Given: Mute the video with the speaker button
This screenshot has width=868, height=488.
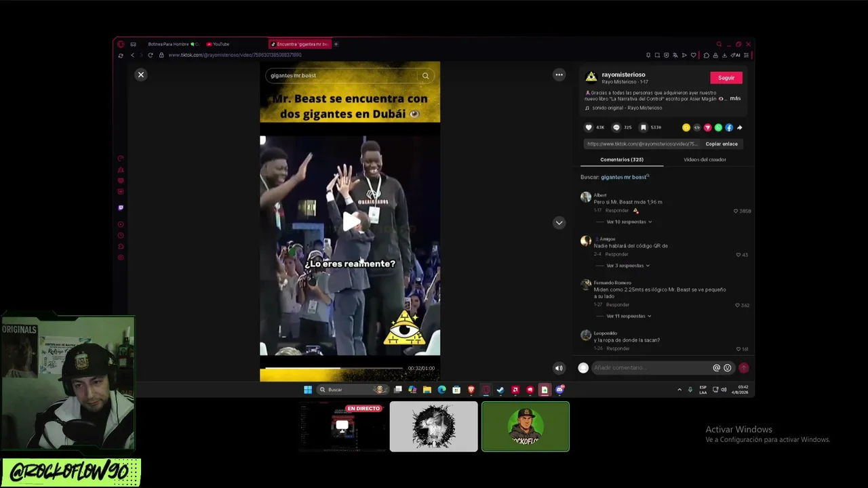Looking at the screenshot, I should (x=559, y=368).
